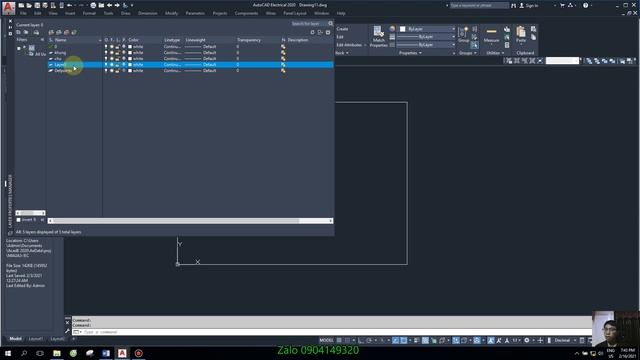Toggle freeze sun icon for khung layer
Screen dimensions: 640x360
click(111, 53)
